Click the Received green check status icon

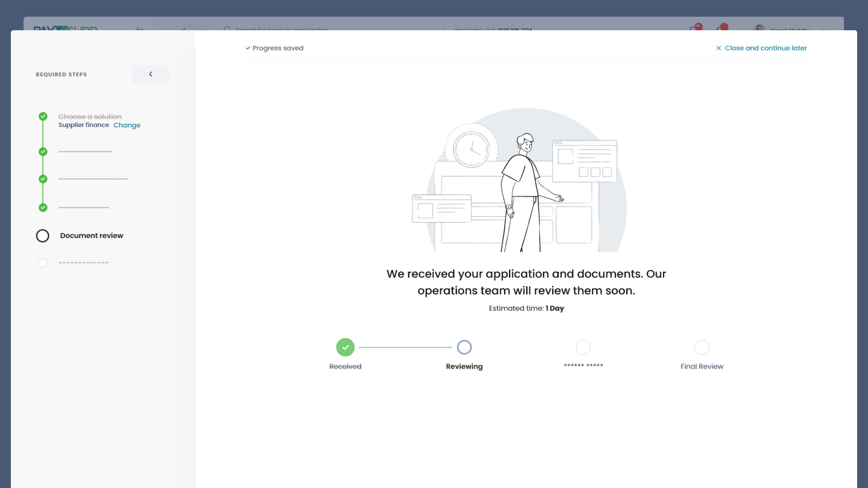345,347
